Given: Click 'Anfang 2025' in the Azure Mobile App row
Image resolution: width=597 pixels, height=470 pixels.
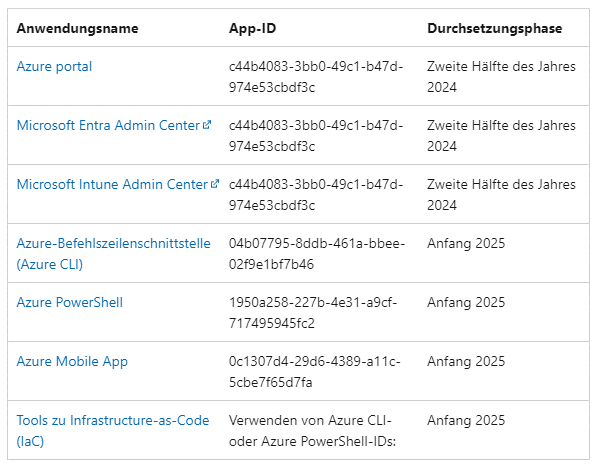Looking at the screenshot, I should (466, 361).
